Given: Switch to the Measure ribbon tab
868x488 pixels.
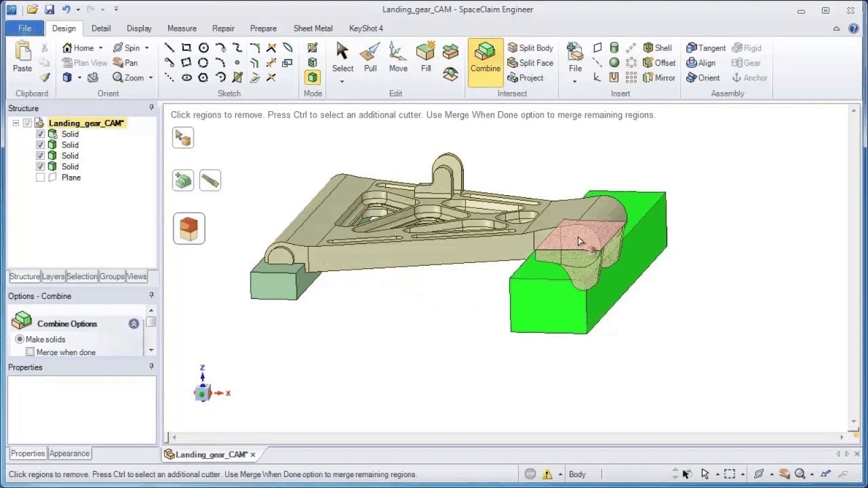Looking at the screenshot, I should (x=182, y=28).
